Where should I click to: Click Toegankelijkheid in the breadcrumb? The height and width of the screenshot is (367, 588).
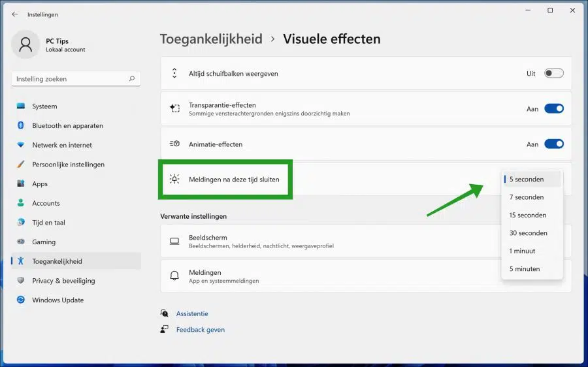(x=211, y=39)
